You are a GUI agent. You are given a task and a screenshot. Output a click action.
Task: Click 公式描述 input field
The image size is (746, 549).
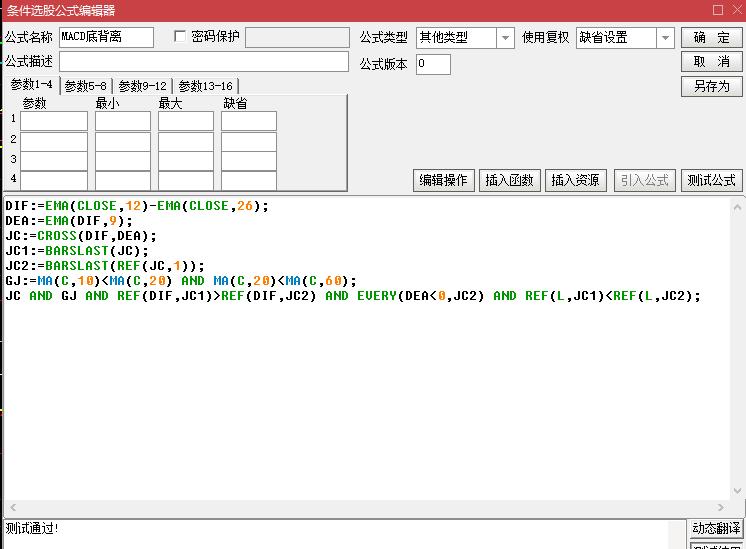(x=202, y=62)
